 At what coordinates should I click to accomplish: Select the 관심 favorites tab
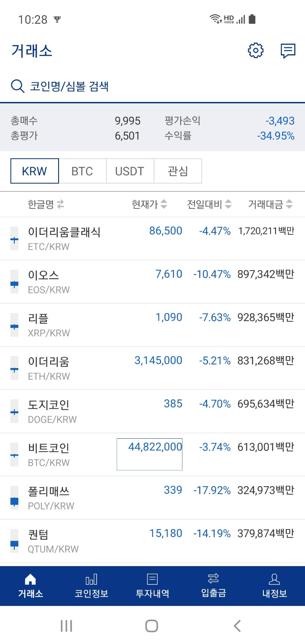[178, 171]
